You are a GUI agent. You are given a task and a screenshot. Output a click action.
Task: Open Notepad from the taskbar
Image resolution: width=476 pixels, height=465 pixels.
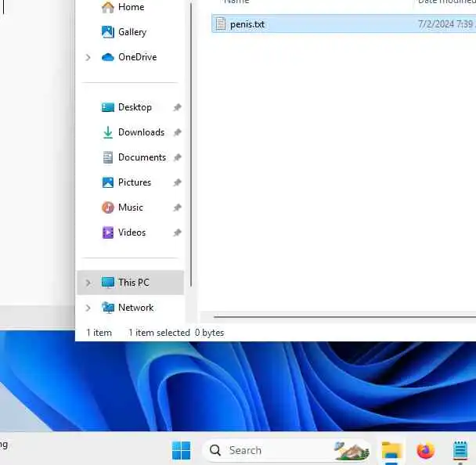tap(460, 450)
